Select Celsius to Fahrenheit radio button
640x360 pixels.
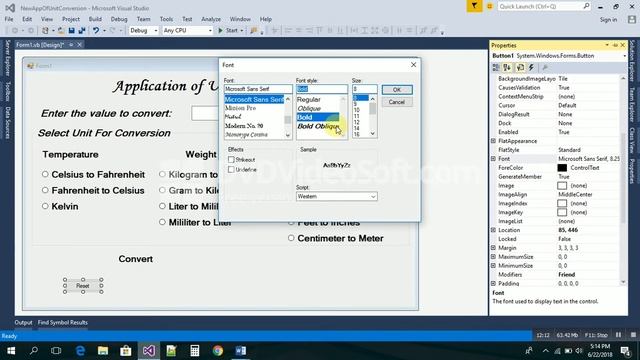45,174
